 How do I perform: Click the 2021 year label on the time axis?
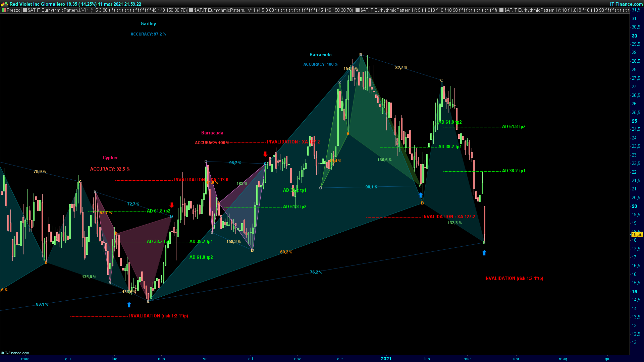[386, 359]
